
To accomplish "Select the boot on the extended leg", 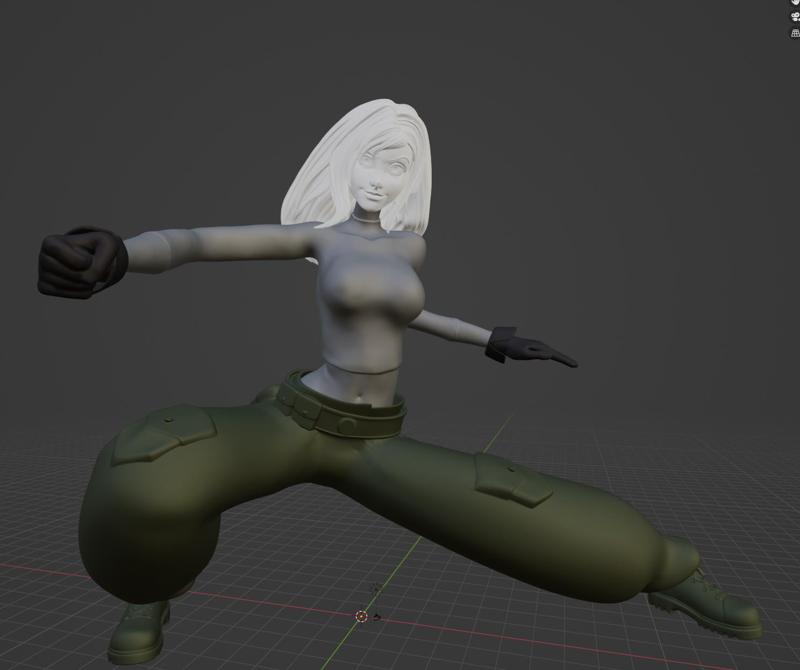I will tap(707, 605).
